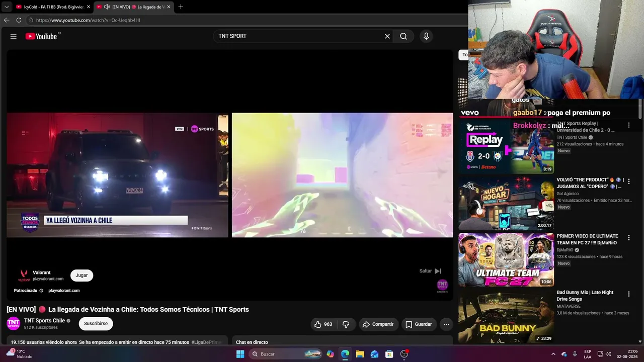The width and height of the screenshot is (644, 362).
Task: Open Copilot from the taskbar
Action: click(330, 354)
